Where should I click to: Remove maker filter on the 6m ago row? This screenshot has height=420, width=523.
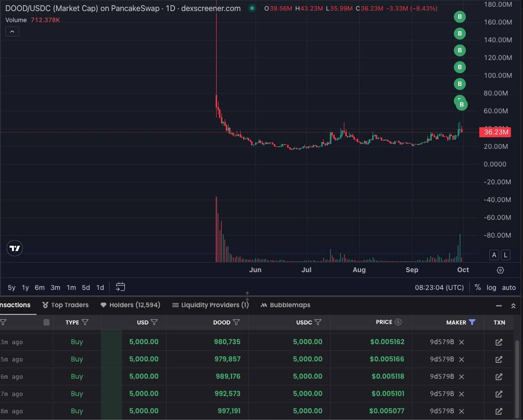point(462,377)
